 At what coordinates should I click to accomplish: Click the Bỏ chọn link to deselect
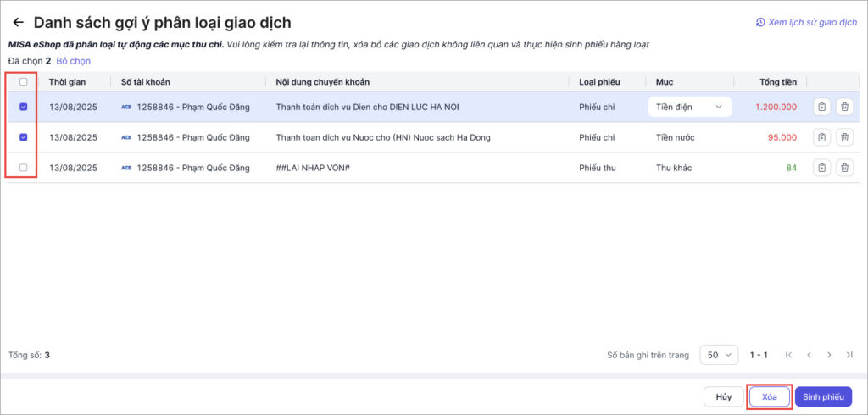[x=73, y=61]
